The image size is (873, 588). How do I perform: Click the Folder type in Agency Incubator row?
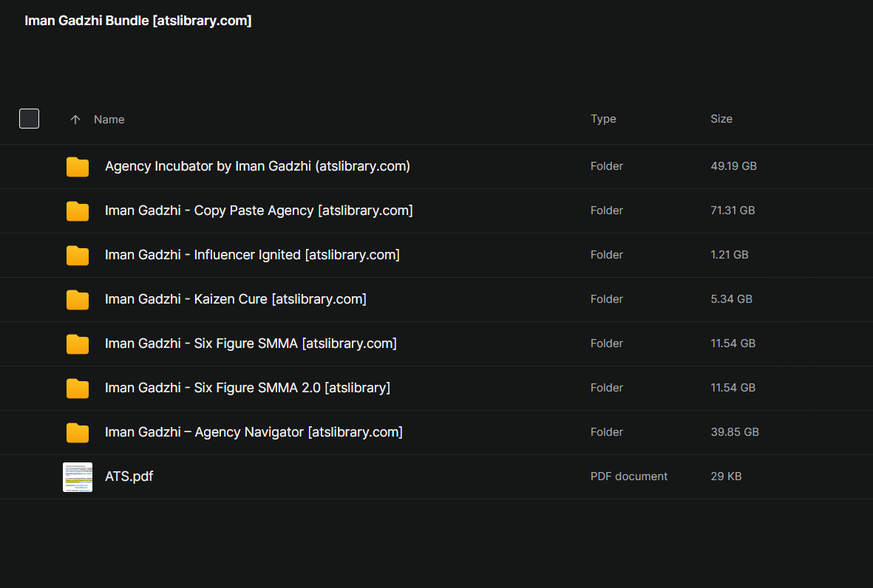tap(606, 165)
